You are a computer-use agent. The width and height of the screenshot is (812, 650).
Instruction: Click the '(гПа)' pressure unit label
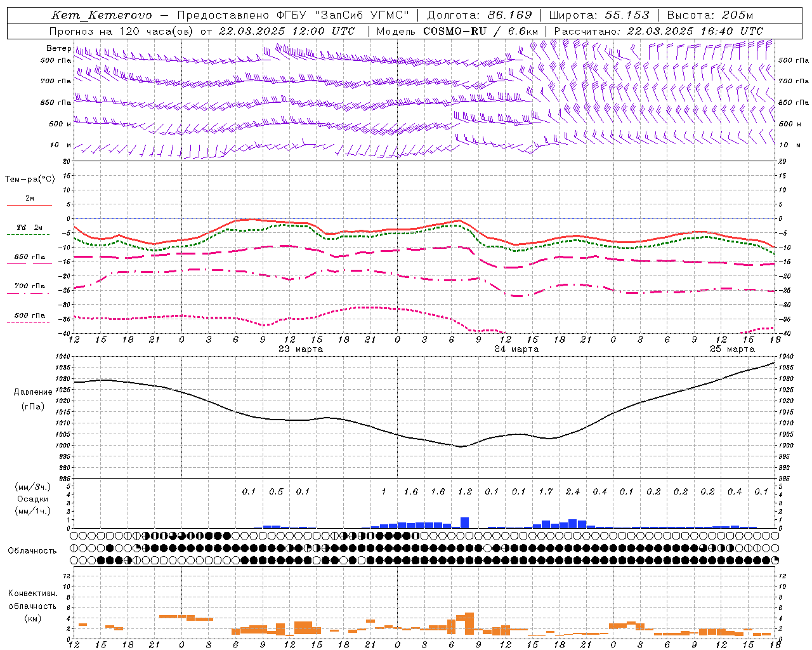[x=33, y=407]
